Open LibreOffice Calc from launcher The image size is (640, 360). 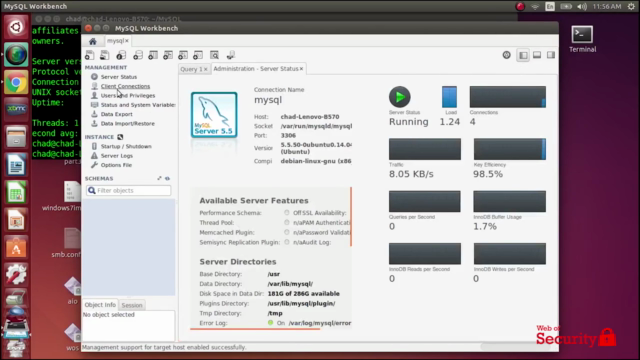tap(16, 192)
